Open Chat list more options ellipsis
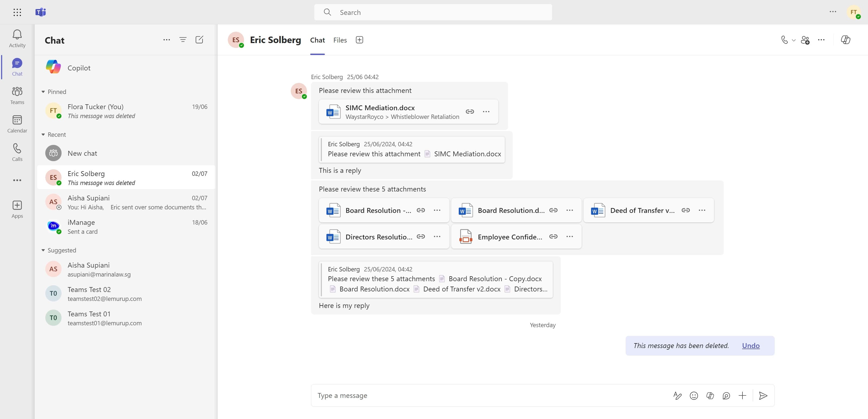Image resolution: width=868 pixels, height=419 pixels. tap(166, 40)
